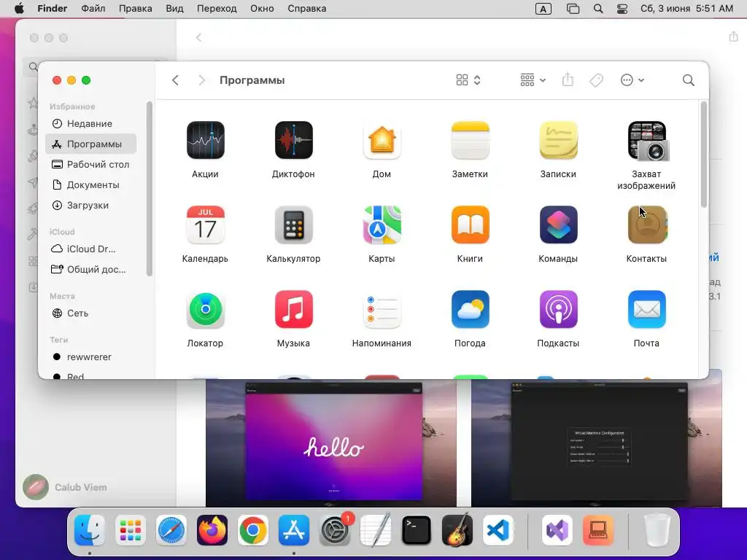Viewport: 747px width, 560px height.
Task: Open the Trash in the Dock
Action: coord(657,529)
